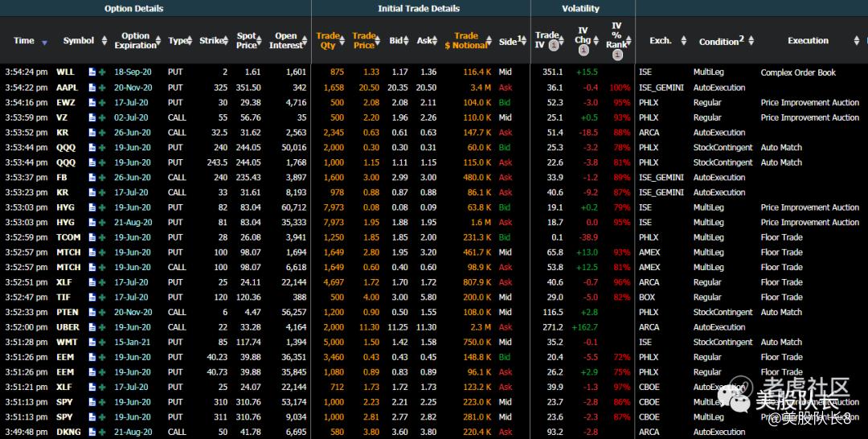Open the document icon for HYG 21-Aug-20 put
The height and width of the screenshot is (439, 868).
(x=92, y=222)
